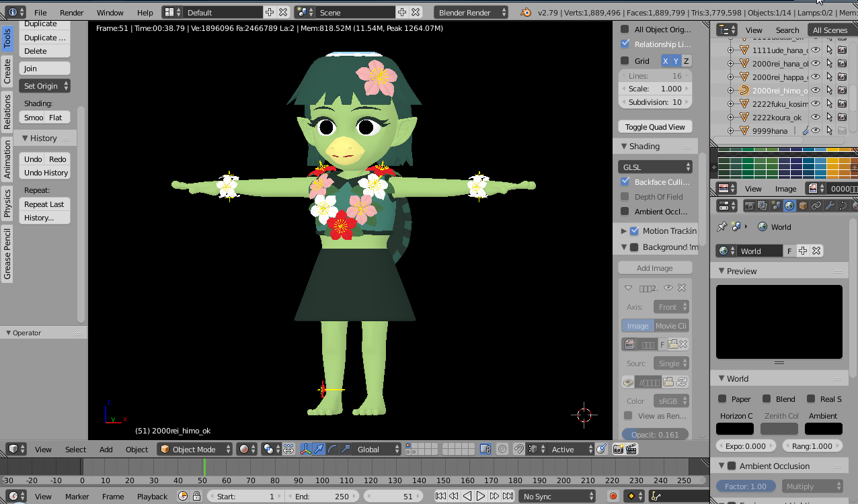Select the rotate manipulator arc icon
The height and width of the screenshot is (504, 858).
point(331,449)
